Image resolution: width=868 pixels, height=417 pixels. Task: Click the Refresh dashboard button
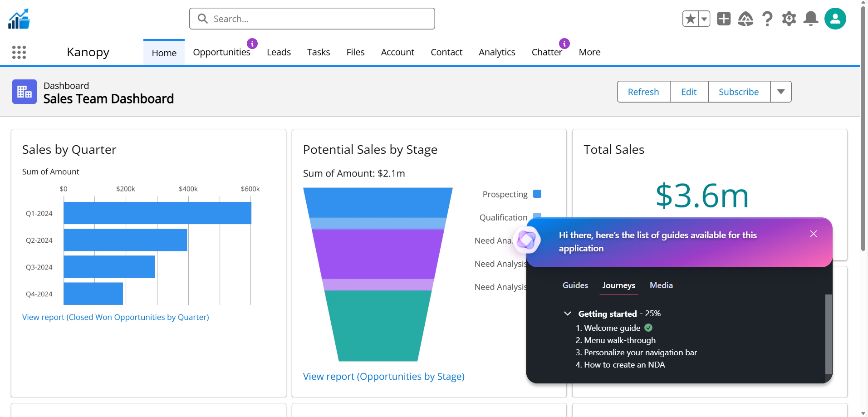click(x=643, y=92)
